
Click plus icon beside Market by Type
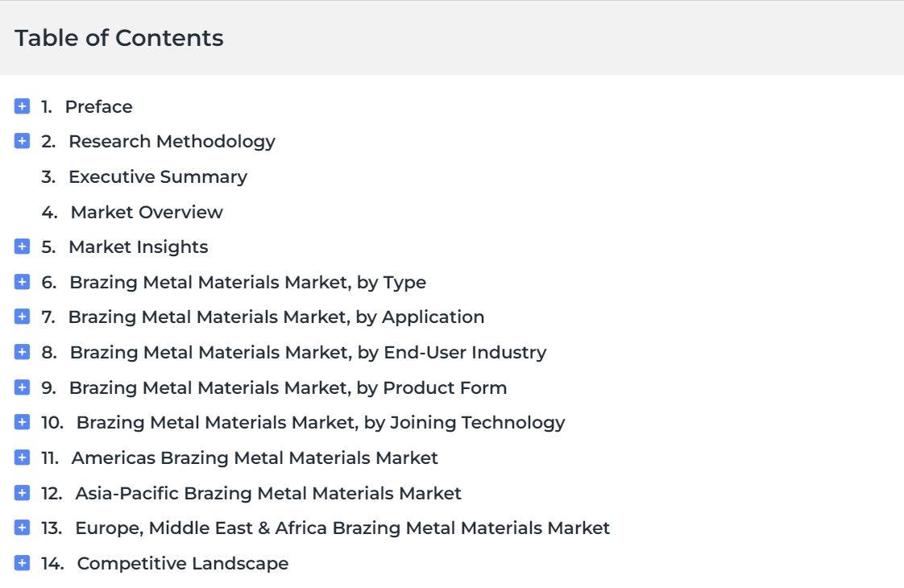(x=22, y=282)
